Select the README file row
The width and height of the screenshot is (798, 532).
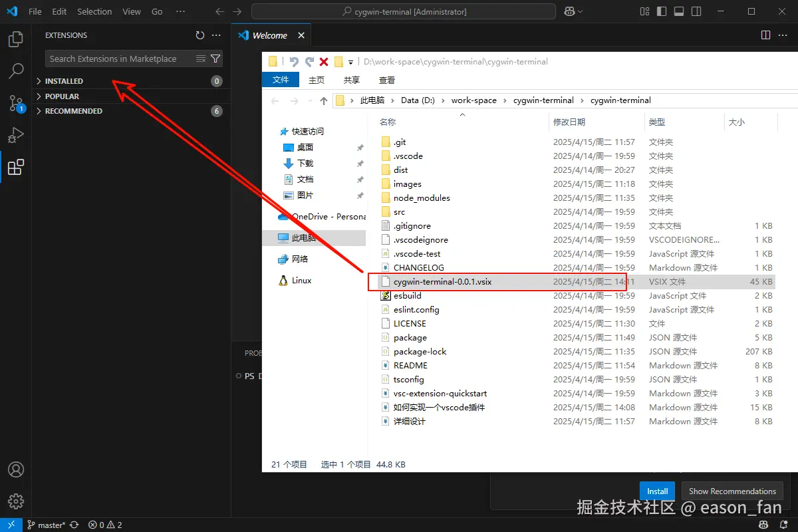click(576, 366)
